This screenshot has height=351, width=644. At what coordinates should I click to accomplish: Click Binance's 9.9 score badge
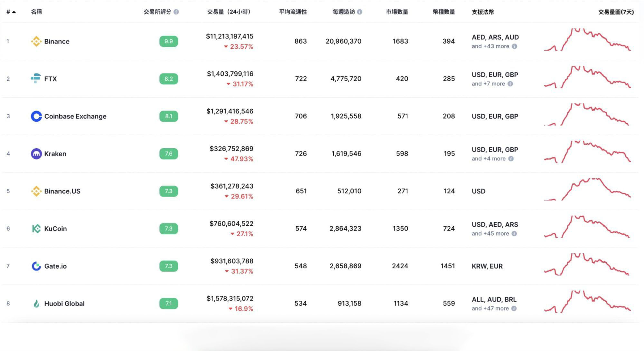point(168,41)
